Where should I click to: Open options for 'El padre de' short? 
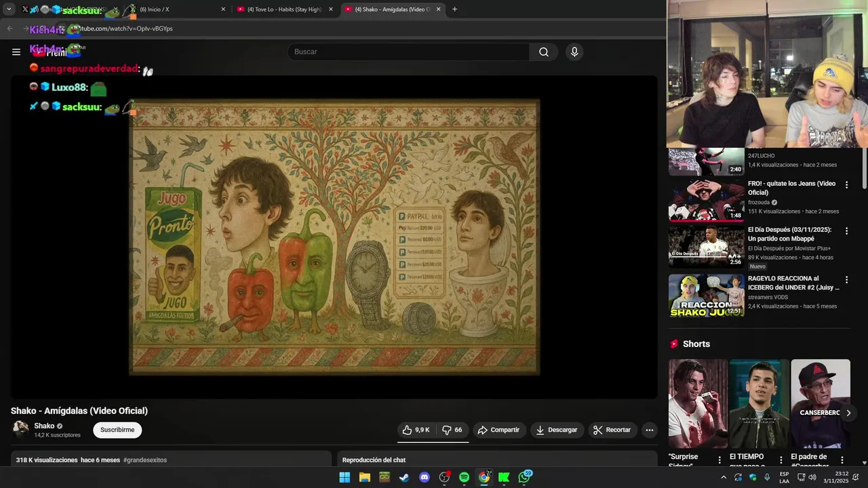pyautogui.click(x=842, y=460)
